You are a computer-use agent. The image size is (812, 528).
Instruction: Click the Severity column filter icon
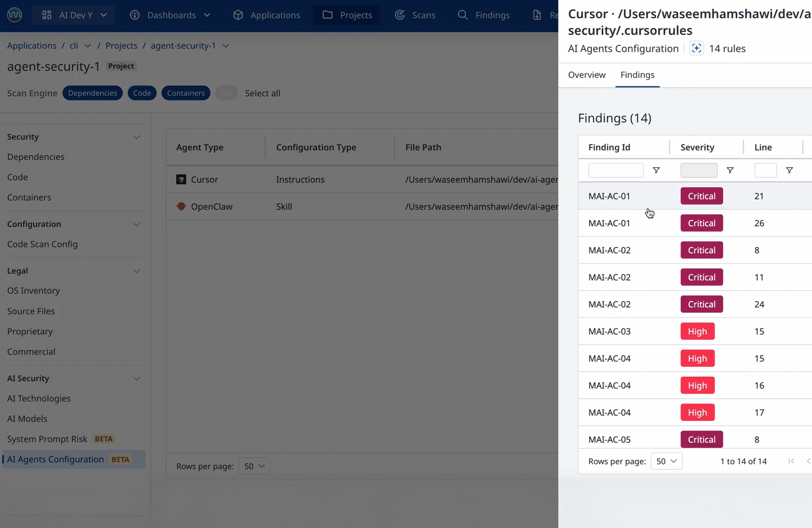point(730,171)
